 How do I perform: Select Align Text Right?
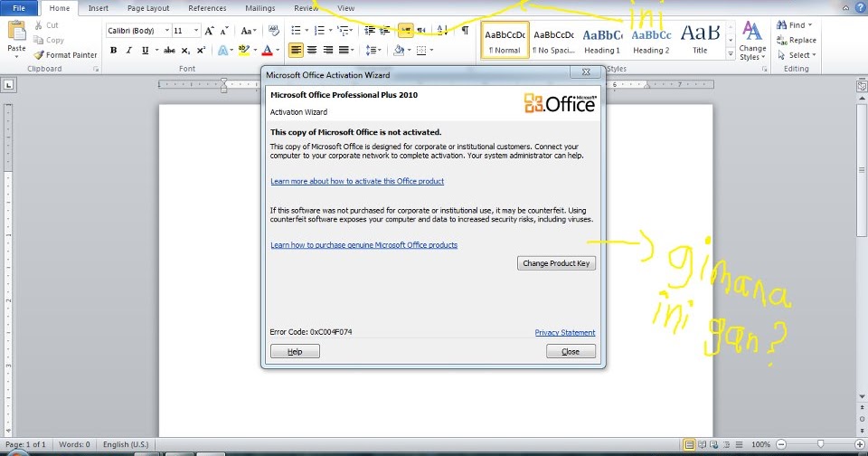point(328,51)
